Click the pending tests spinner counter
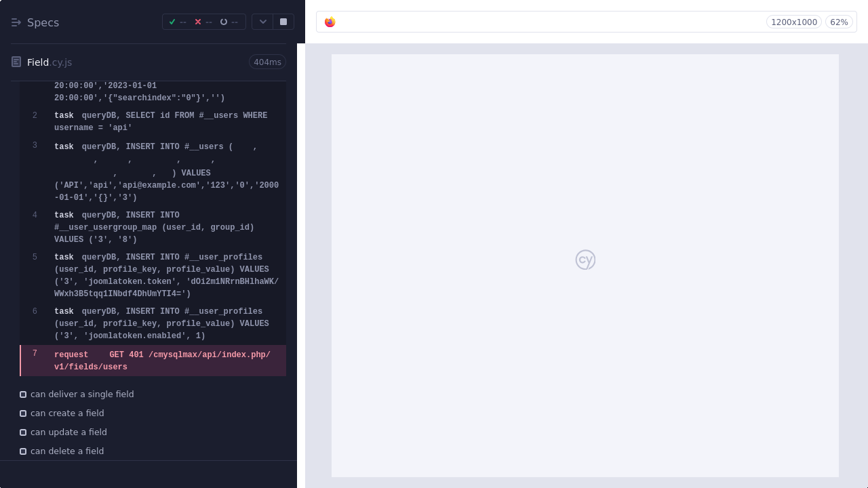This screenshot has width=868, height=488. (229, 22)
